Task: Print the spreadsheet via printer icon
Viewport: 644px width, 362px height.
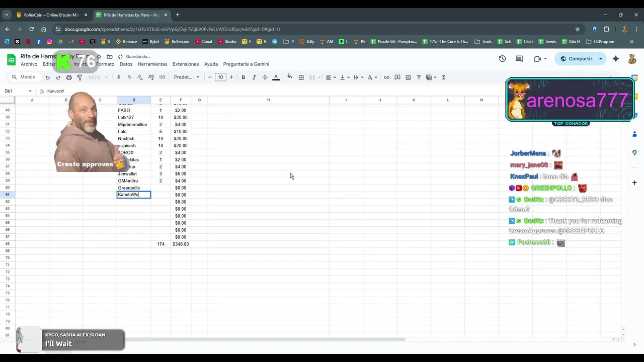Action: 69,77
